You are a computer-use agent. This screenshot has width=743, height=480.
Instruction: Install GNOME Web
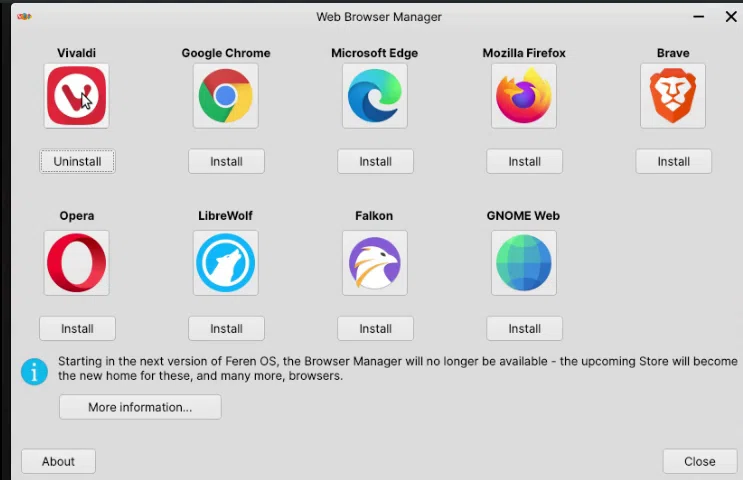pyautogui.click(x=525, y=328)
